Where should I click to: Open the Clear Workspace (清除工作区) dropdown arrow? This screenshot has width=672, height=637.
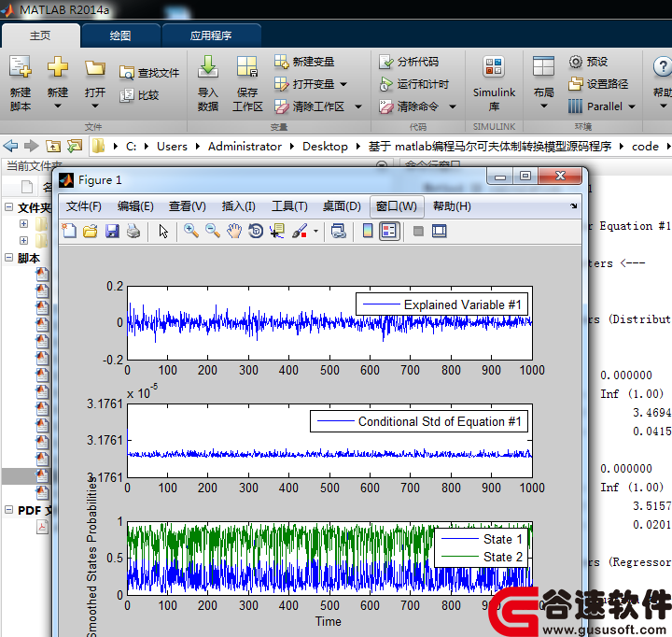click(x=358, y=106)
